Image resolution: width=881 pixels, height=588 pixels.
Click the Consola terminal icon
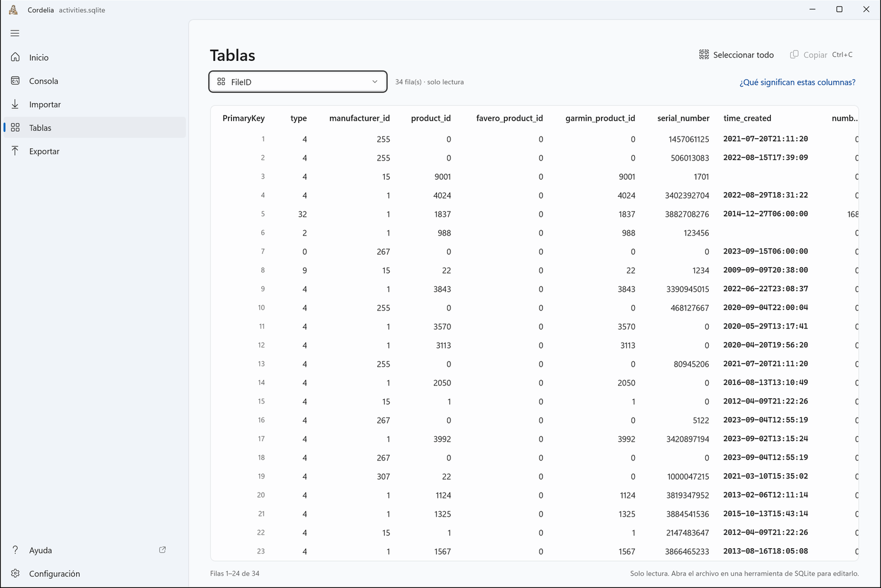(x=15, y=81)
